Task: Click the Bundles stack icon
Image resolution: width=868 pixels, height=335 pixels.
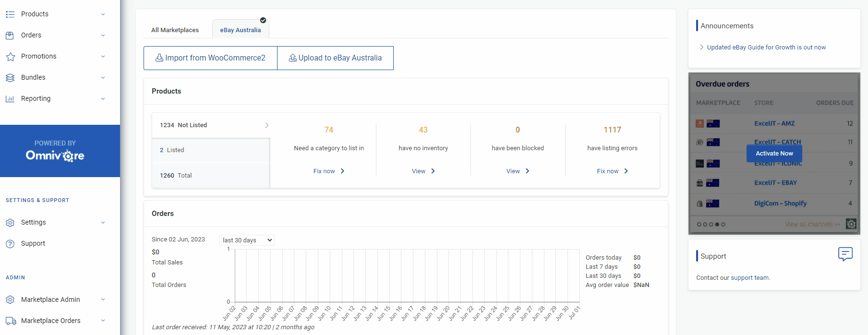Action: [x=10, y=78]
